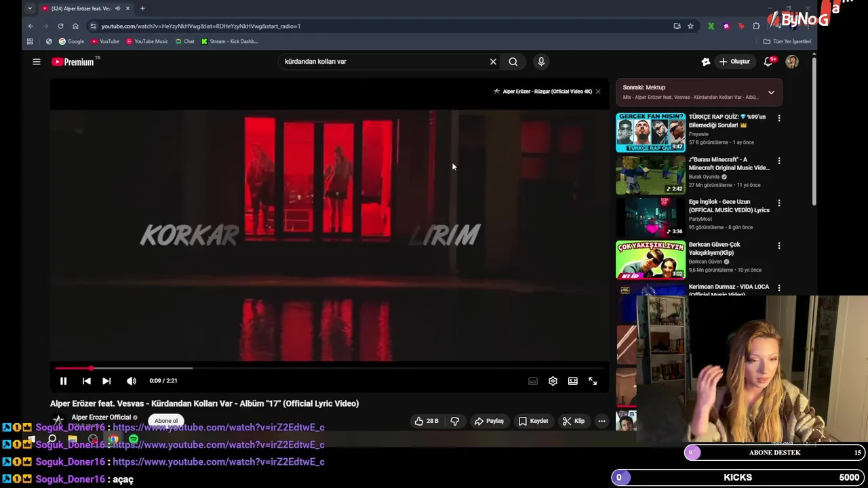Open the YouTube account avatar menu

click(792, 62)
